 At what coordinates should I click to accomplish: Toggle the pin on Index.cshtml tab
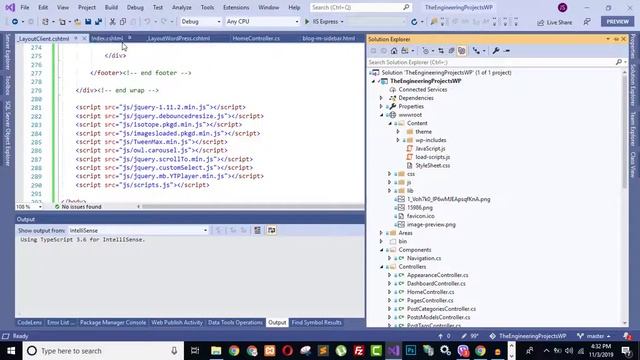(x=130, y=38)
